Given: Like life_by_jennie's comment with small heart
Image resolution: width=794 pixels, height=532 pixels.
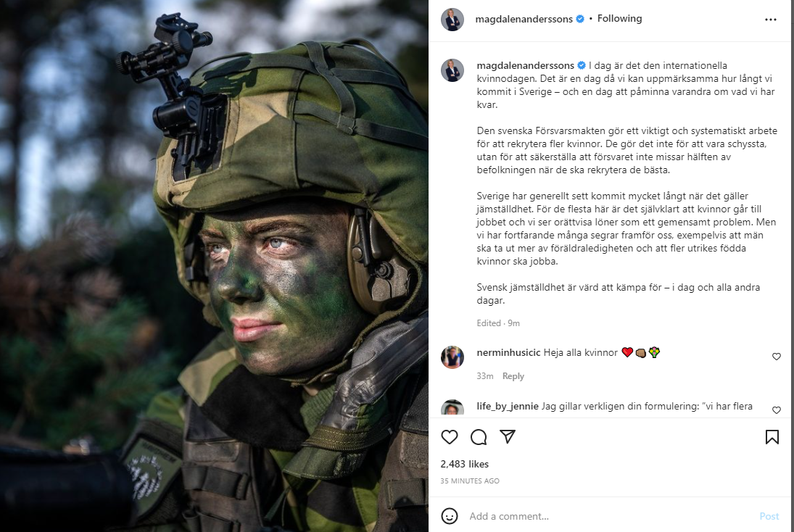Looking at the screenshot, I should click(777, 410).
